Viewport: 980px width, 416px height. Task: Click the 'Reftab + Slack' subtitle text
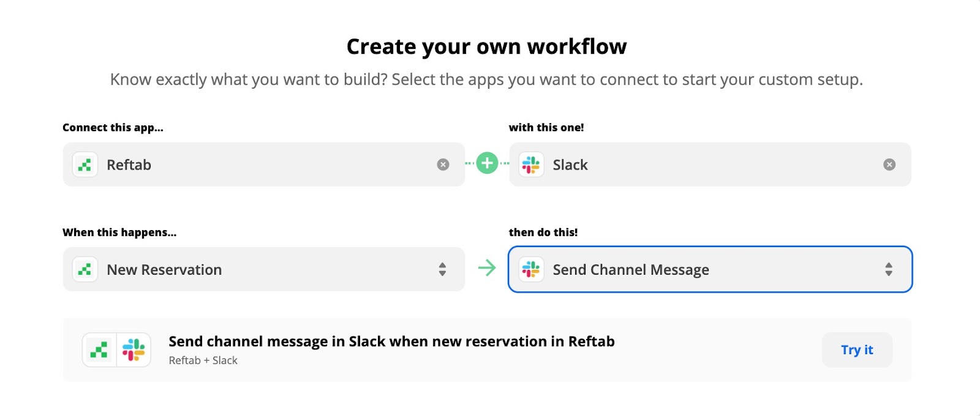203,360
